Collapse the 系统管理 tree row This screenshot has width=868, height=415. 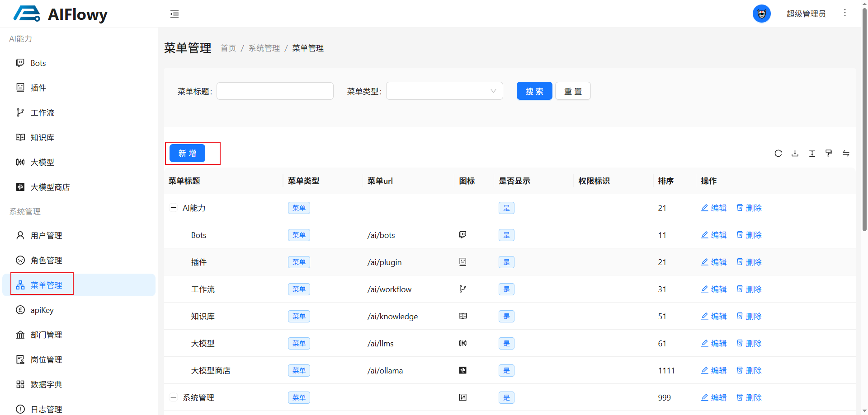tap(173, 397)
